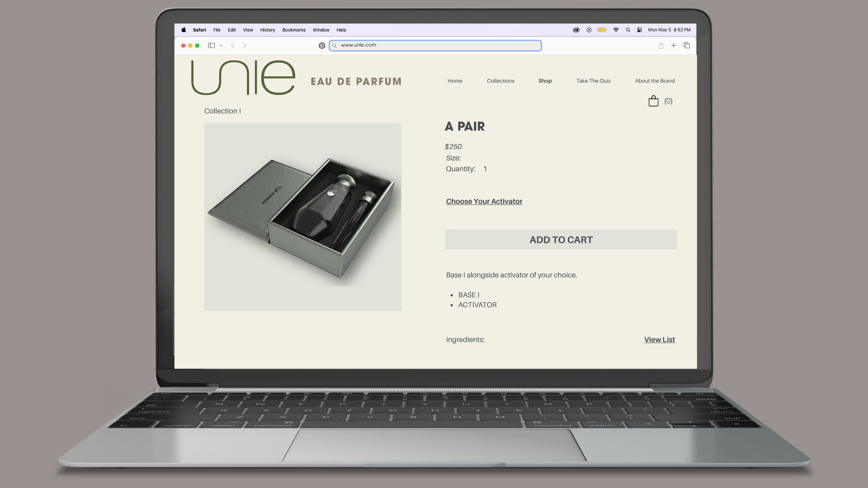This screenshot has width=868, height=488.
Task: Open the Help menu
Action: pos(341,30)
